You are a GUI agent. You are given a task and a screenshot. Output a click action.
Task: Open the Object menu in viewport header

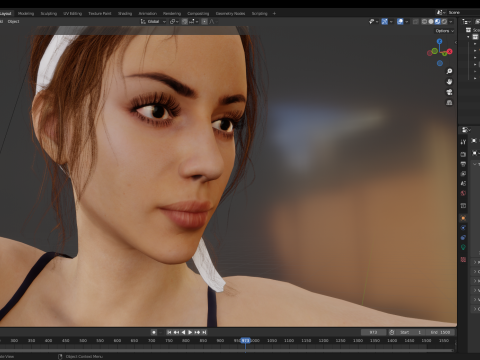tap(14, 21)
